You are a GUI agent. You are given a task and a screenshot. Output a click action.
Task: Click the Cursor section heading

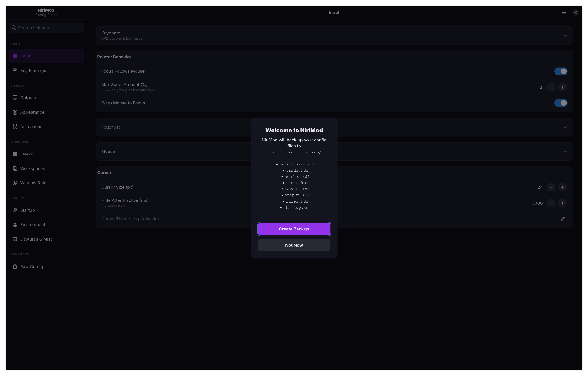pyautogui.click(x=104, y=173)
